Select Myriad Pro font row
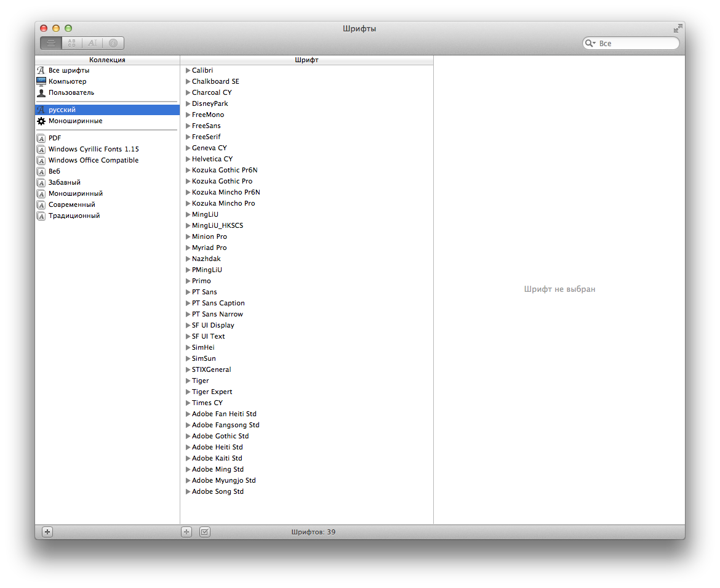 click(306, 248)
